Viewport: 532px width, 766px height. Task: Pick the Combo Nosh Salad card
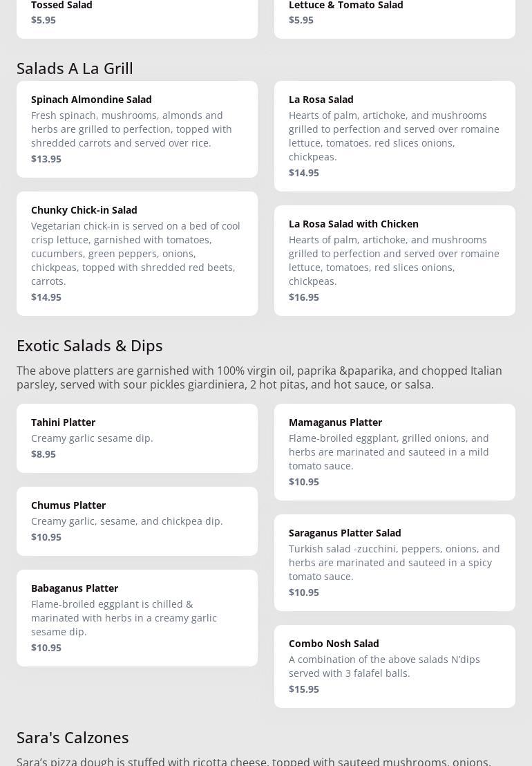coord(395,666)
